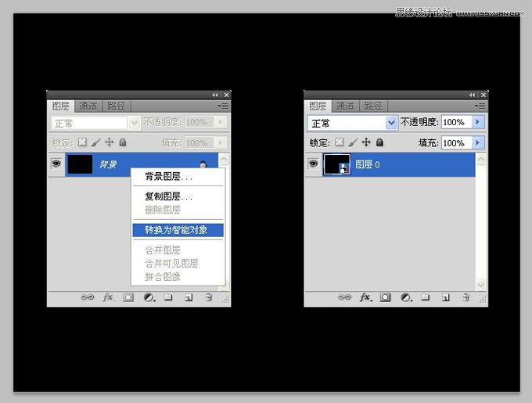Viewport: 532px width, 403px height.
Task: Close the right layers panel
Action: (483, 95)
